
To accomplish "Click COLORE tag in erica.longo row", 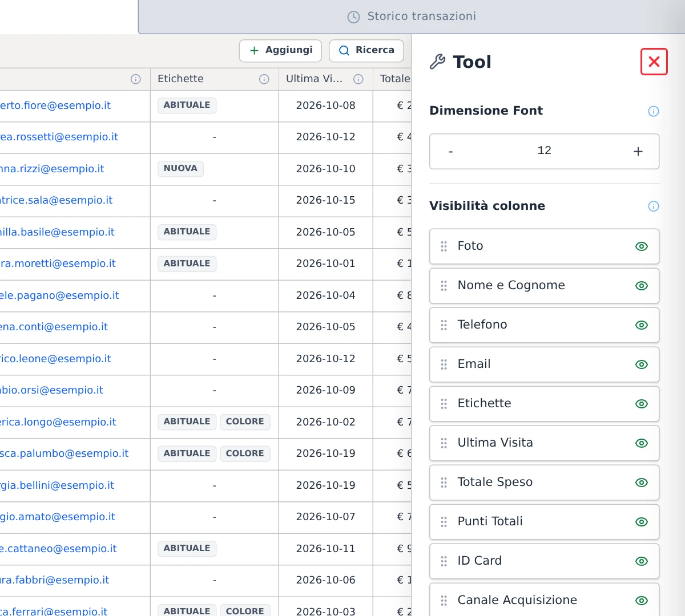I will pos(245,422).
